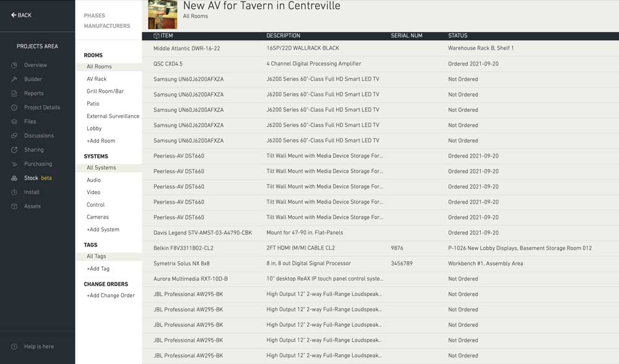Open the Manufacturers tab
Screen dimensions: 619x364
click(x=107, y=26)
